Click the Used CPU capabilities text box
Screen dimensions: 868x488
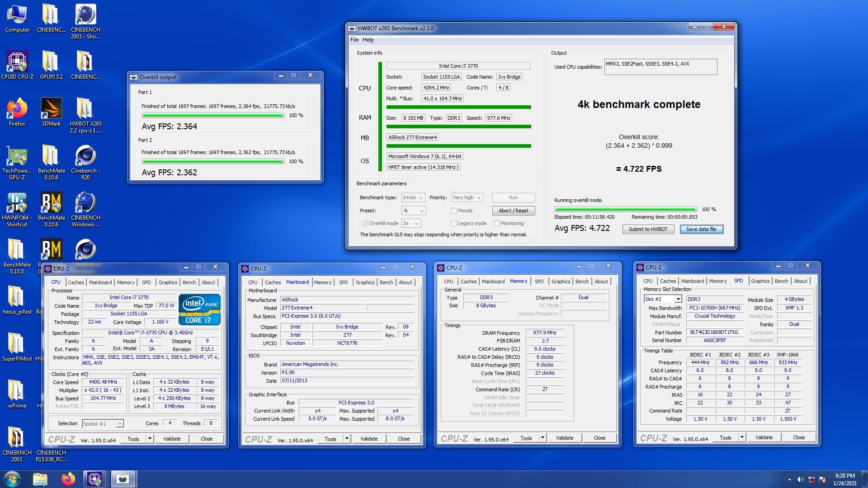click(660, 67)
